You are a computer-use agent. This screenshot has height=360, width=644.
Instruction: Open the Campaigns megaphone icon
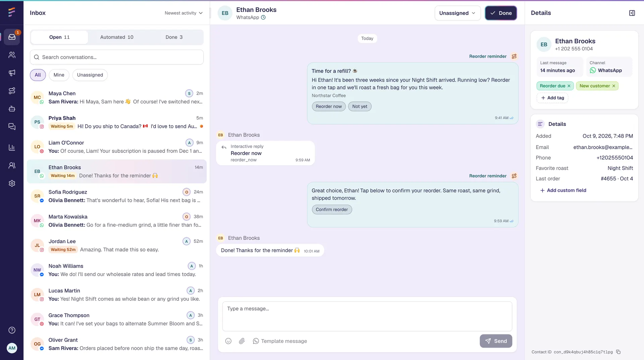(x=12, y=73)
